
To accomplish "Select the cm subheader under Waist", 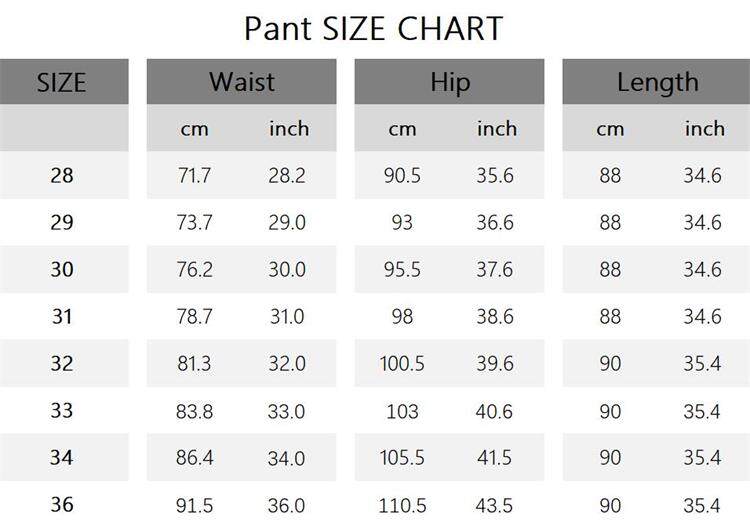I will tap(194, 129).
